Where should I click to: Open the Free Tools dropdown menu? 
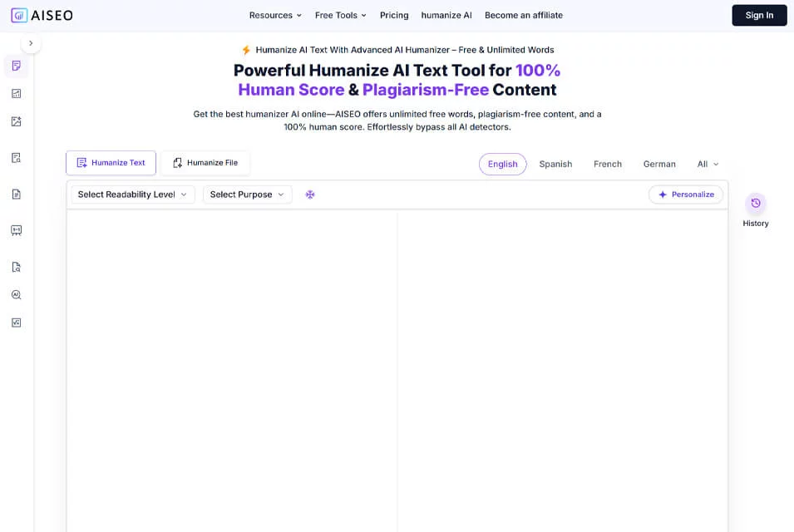[340, 15]
